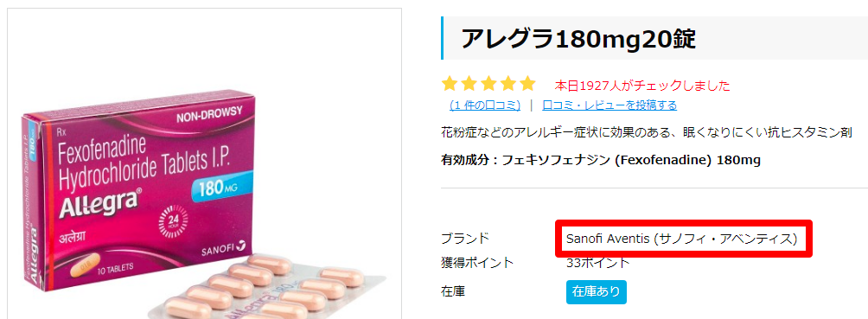Click the ブランド field label
Screen dimensions: 868x319
coord(465,239)
